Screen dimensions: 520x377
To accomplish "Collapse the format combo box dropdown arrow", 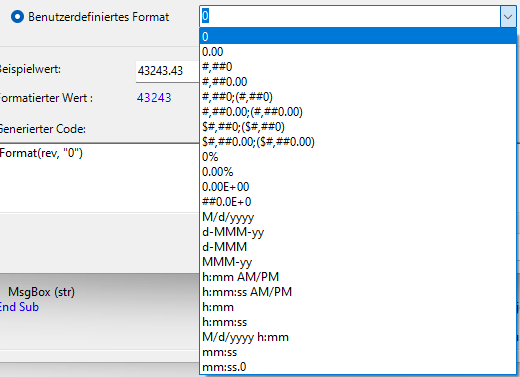I will tap(508, 16).
